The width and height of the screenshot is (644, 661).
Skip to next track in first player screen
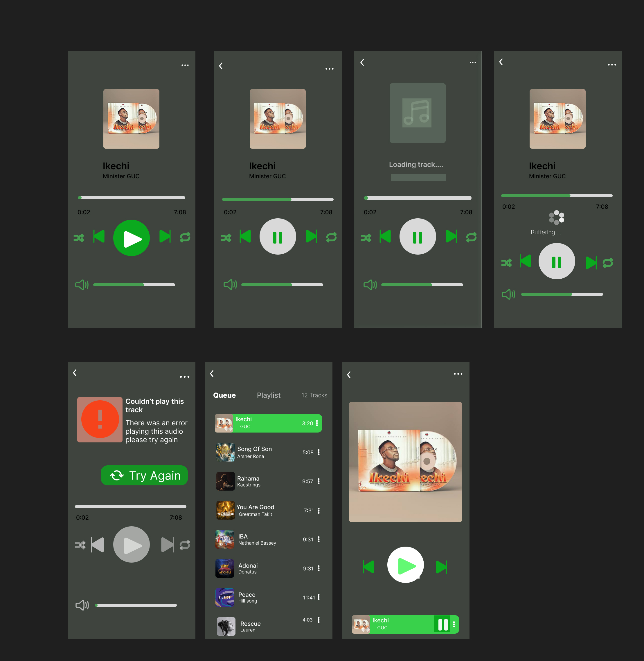[165, 236]
